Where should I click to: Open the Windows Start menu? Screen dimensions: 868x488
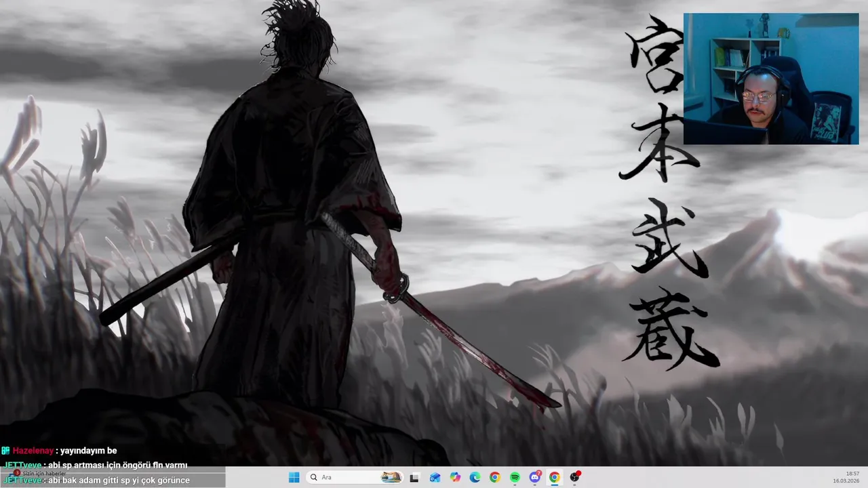pyautogui.click(x=294, y=477)
